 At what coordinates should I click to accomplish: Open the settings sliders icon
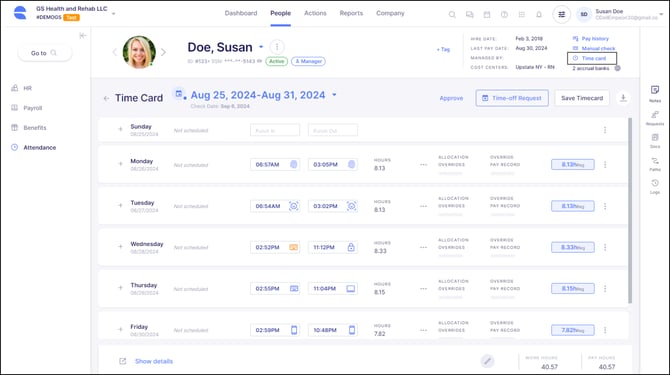[x=561, y=15]
